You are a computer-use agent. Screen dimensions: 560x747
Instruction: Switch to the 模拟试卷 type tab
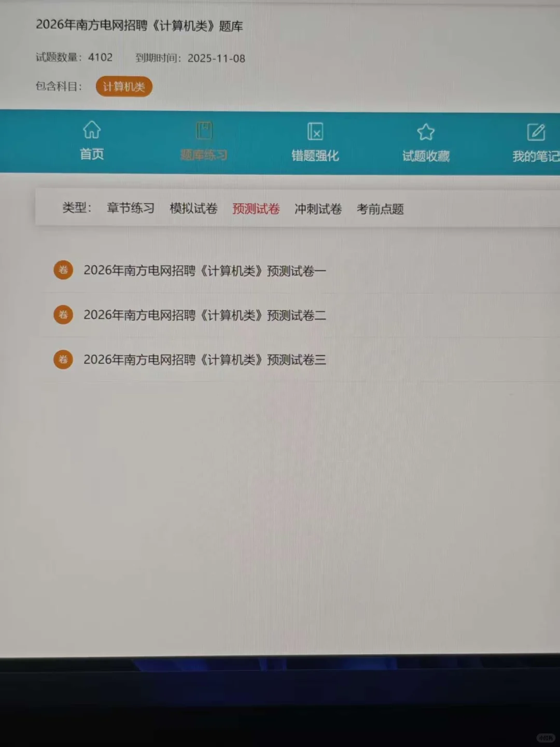(x=193, y=208)
